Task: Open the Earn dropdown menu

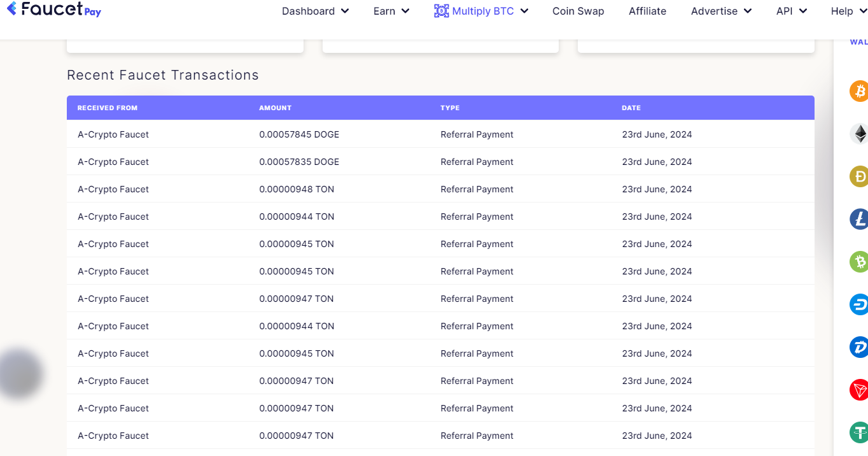Action: tap(391, 11)
